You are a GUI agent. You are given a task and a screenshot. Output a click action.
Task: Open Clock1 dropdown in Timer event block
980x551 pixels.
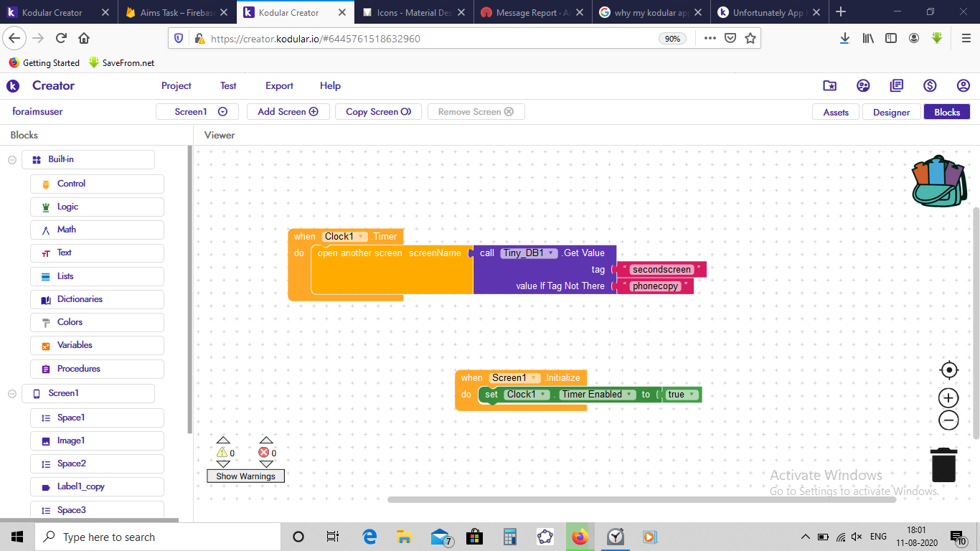pyautogui.click(x=345, y=237)
